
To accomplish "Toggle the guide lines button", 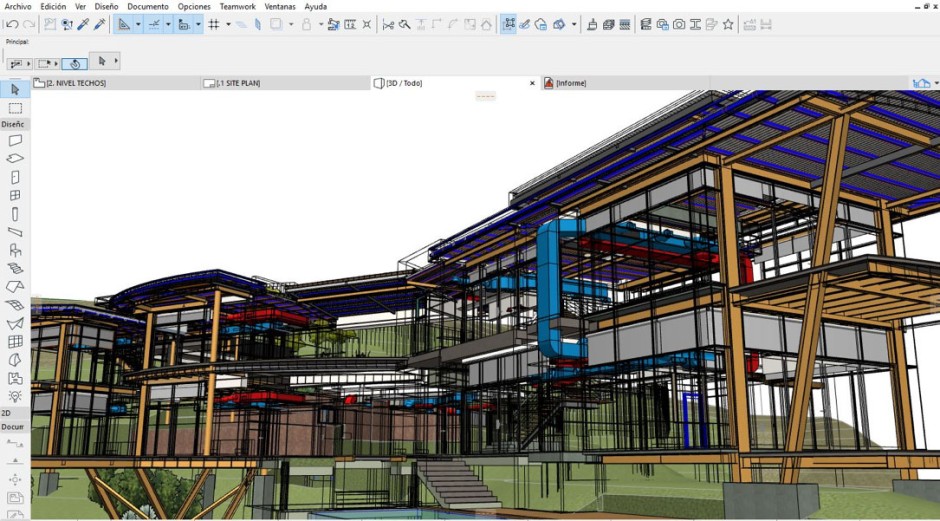I will pyautogui.click(x=153, y=24).
